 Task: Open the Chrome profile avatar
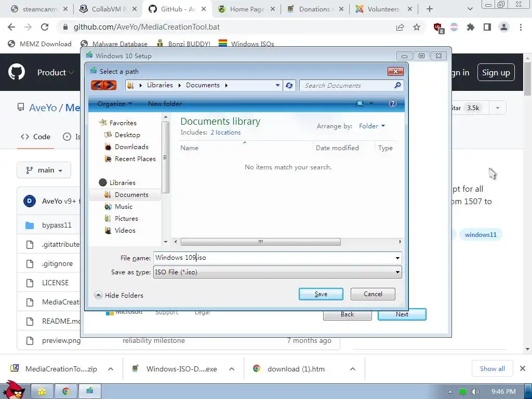click(504, 27)
